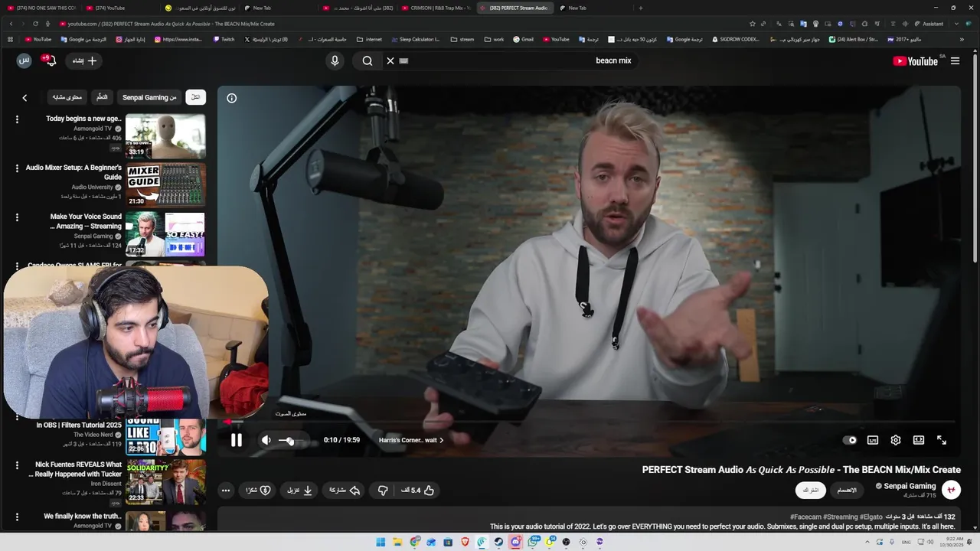
Task: Open options for 'Make Your Voice Sound Amazing'
Action: tap(17, 217)
